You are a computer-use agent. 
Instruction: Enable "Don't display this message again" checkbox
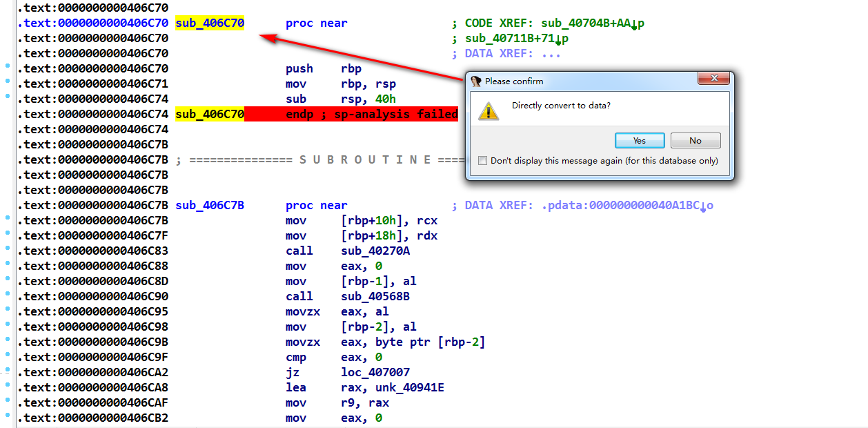pyautogui.click(x=482, y=161)
